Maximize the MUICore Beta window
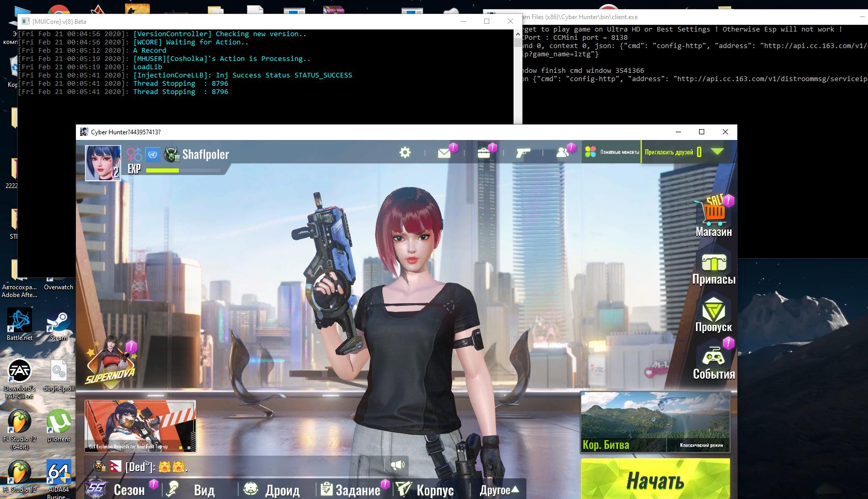 (487, 21)
